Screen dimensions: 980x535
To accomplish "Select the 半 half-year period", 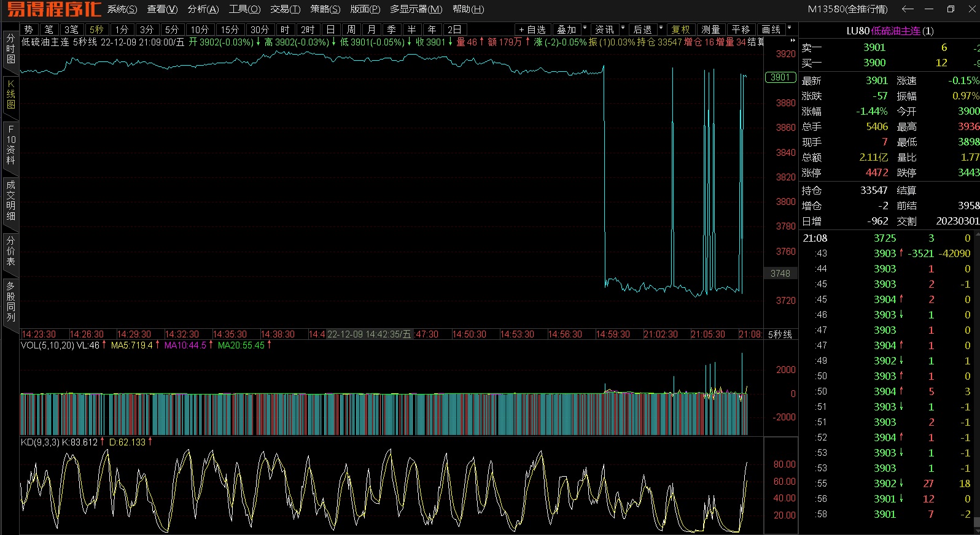I will click(411, 29).
